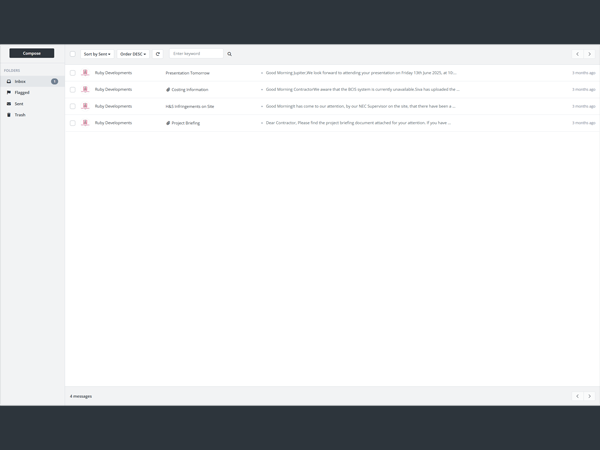
Task: Open the Sent folder
Action: click(19, 104)
